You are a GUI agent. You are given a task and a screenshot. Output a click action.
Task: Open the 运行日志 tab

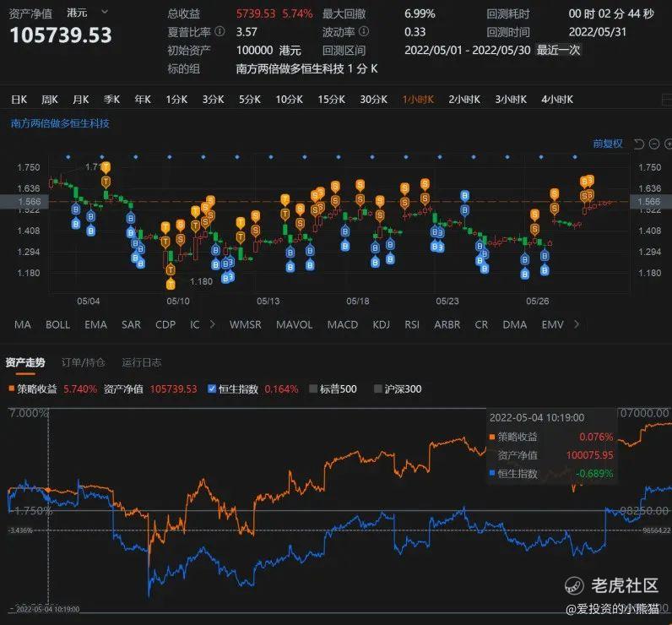pyautogui.click(x=142, y=362)
